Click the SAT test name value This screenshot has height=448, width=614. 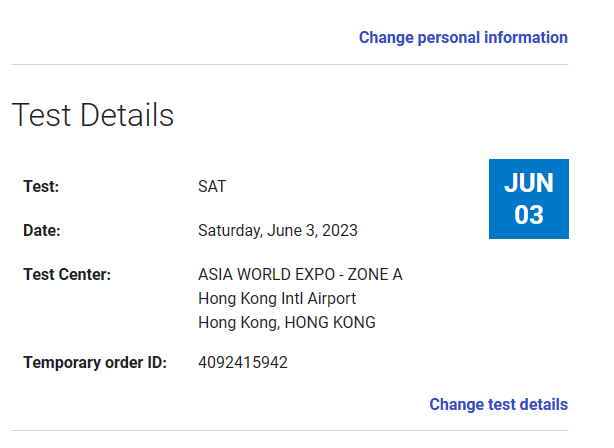212,186
